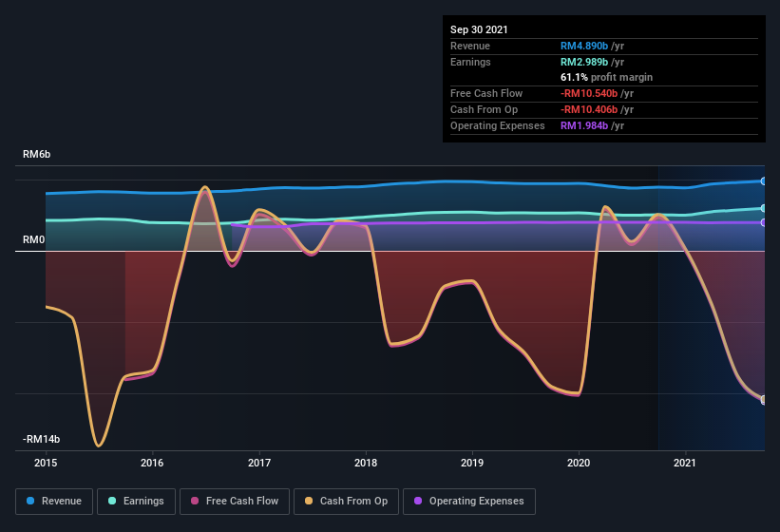Screen dimensions: 780x532
Task: Toggle the Cash From Op legend button
Action: point(346,502)
